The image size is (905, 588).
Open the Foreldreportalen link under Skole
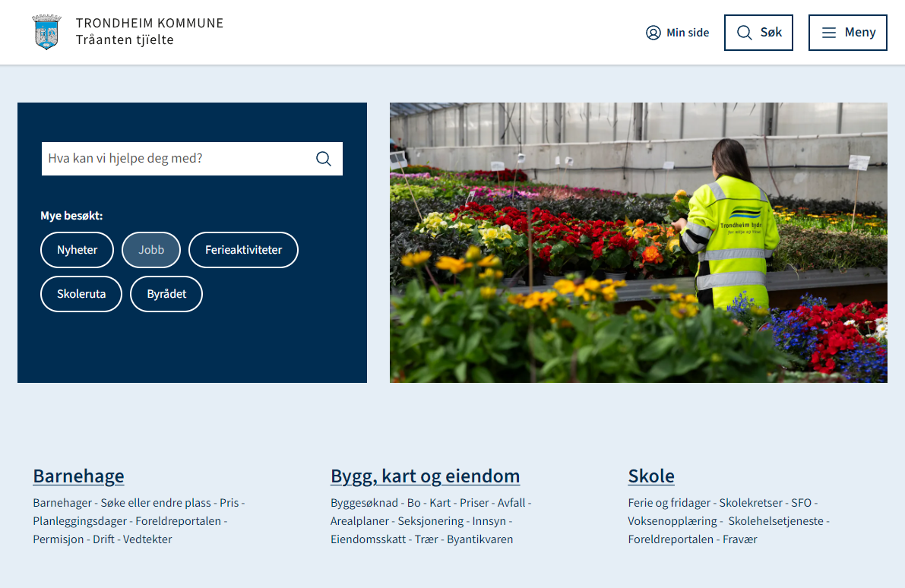[x=671, y=539]
